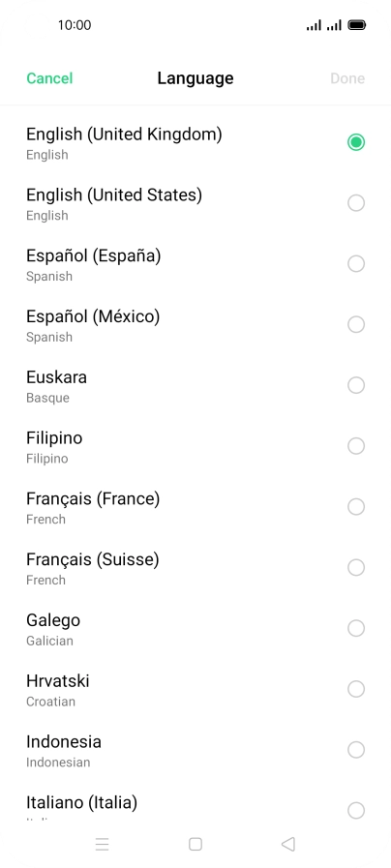Select the Filipino radio button
The image size is (391, 868).
(x=356, y=446)
